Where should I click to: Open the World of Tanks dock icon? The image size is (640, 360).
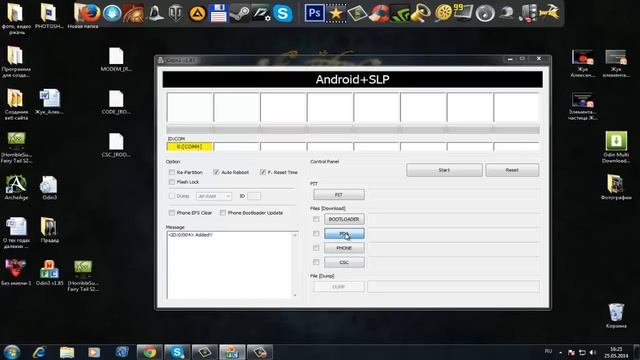(x=176, y=13)
